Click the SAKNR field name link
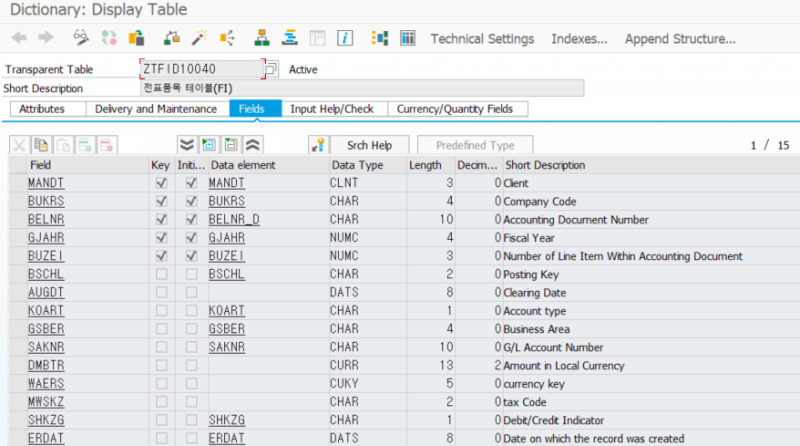This screenshot has width=800, height=446. pos(46,347)
